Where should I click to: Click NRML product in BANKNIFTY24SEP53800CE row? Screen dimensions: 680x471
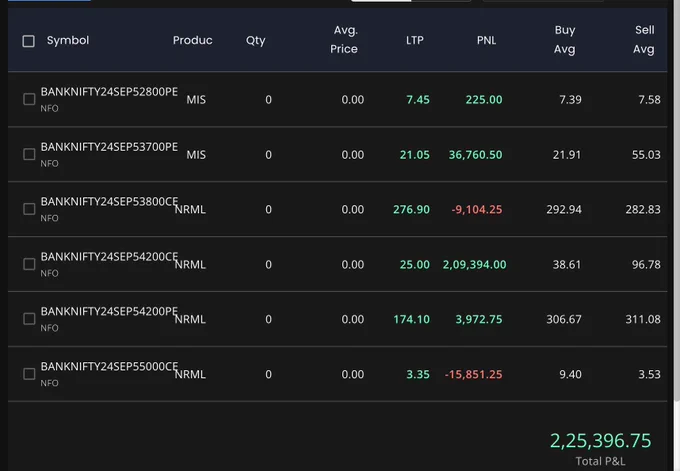190,209
